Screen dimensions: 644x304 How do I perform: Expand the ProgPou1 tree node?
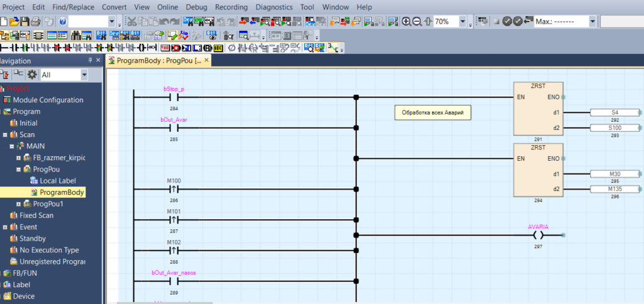pos(18,204)
